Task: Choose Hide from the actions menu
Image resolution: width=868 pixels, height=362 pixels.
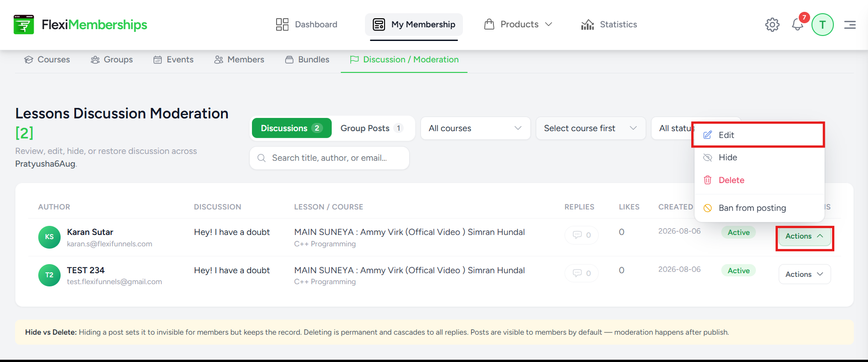Action: [759, 158]
